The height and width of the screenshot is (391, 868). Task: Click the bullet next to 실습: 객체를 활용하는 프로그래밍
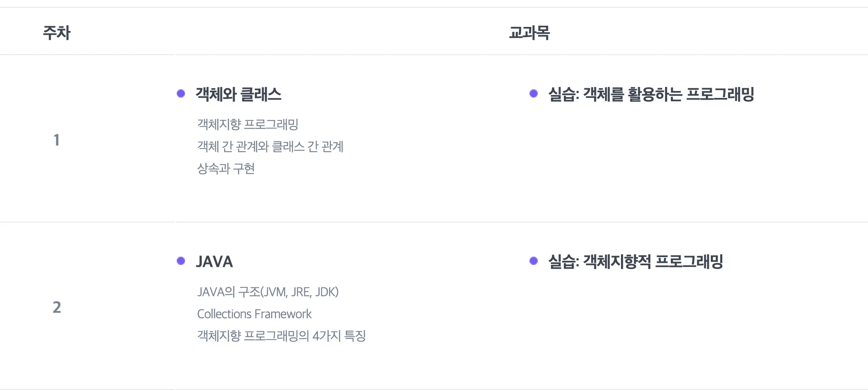533,94
